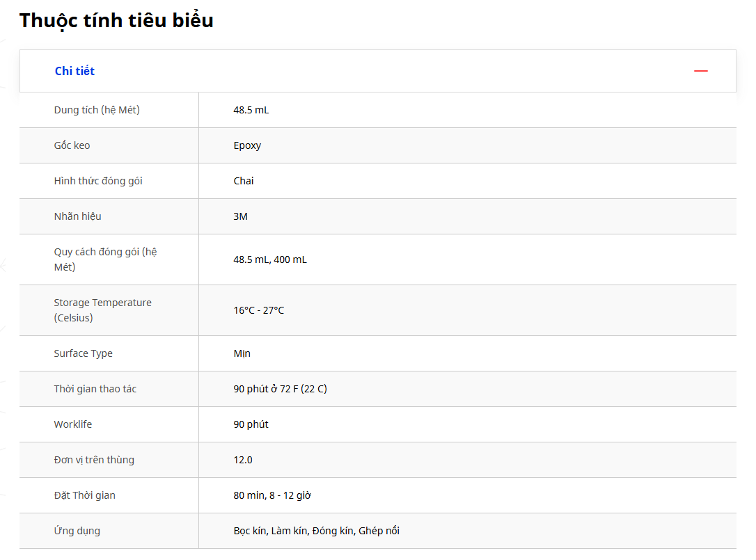
Task: Collapse section with the red minus icon
Action: pyautogui.click(x=700, y=71)
